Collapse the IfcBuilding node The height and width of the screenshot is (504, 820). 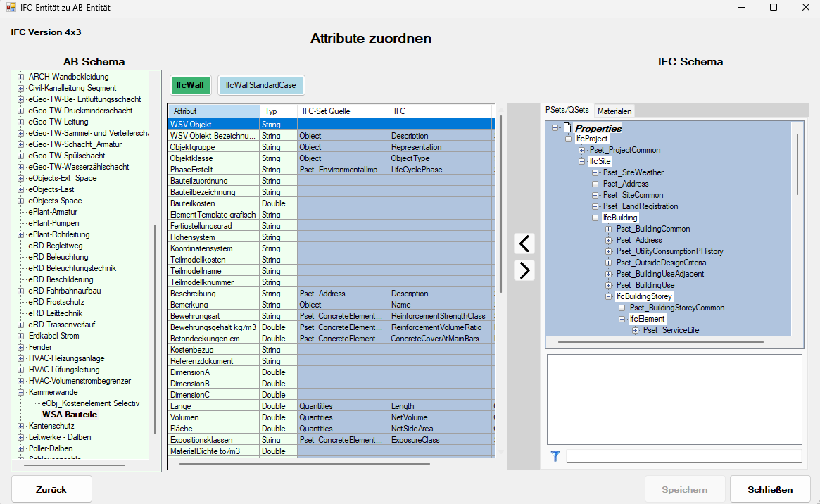coord(595,218)
